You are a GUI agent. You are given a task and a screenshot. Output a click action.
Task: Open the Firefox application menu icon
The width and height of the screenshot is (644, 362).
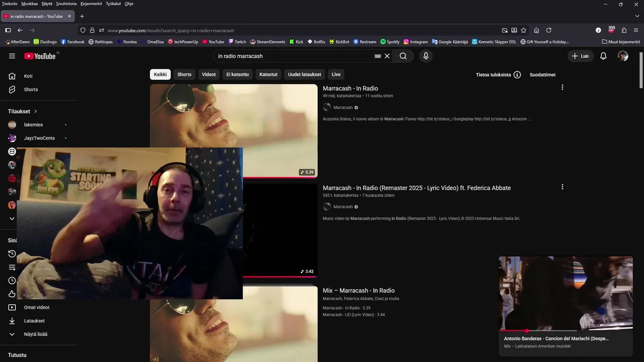[636, 30]
